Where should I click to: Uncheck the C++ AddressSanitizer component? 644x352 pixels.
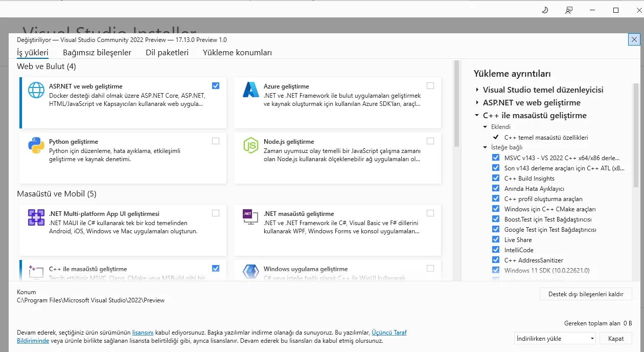pos(496,260)
